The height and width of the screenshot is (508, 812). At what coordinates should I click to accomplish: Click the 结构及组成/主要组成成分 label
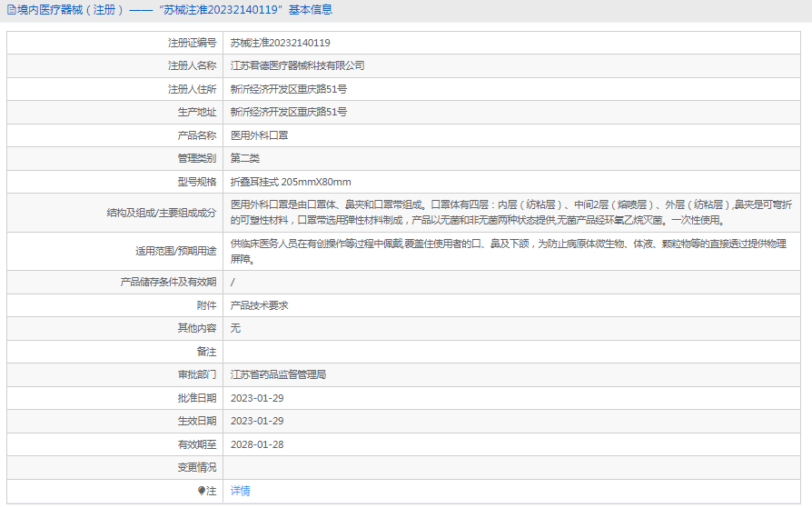(x=162, y=213)
